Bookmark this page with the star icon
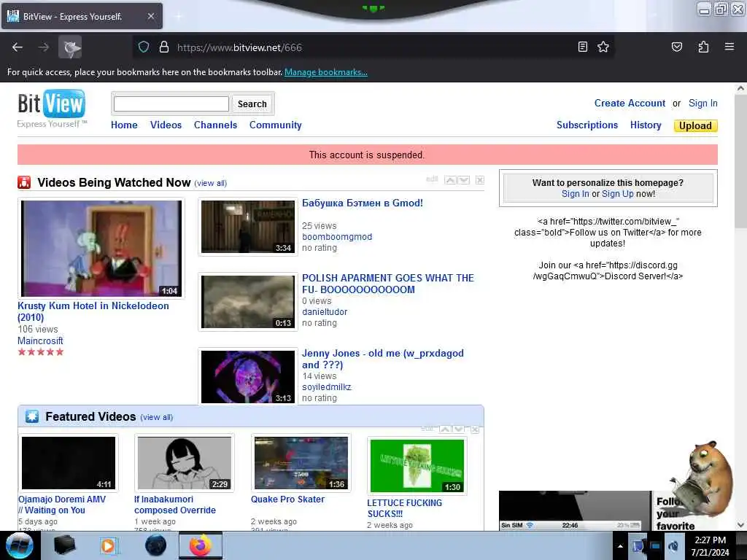The width and height of the screenshot is (747, 560). (x=603, y=47)
